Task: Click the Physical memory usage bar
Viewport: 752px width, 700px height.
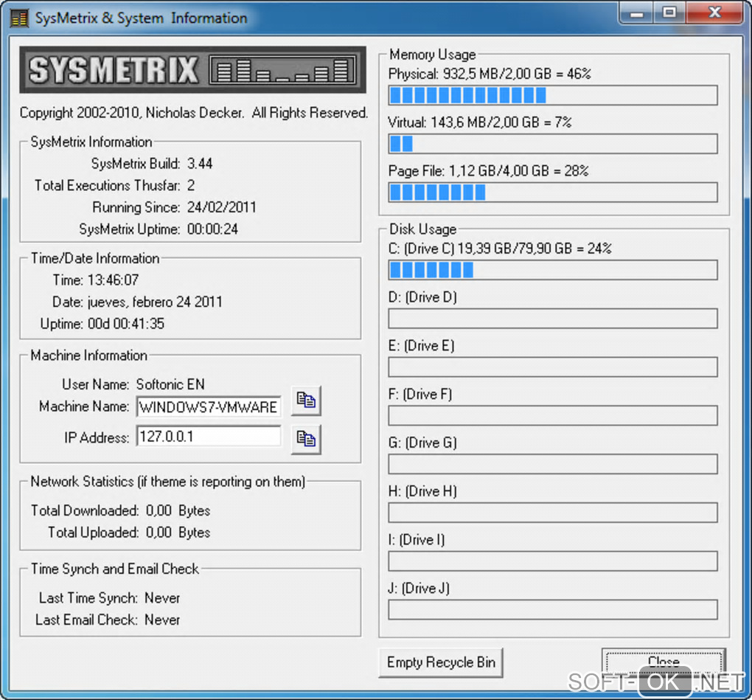Action: (x=553, y=95)
